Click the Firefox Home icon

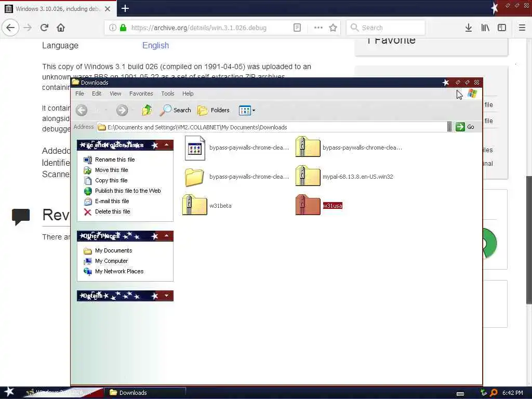pos(61,28)
